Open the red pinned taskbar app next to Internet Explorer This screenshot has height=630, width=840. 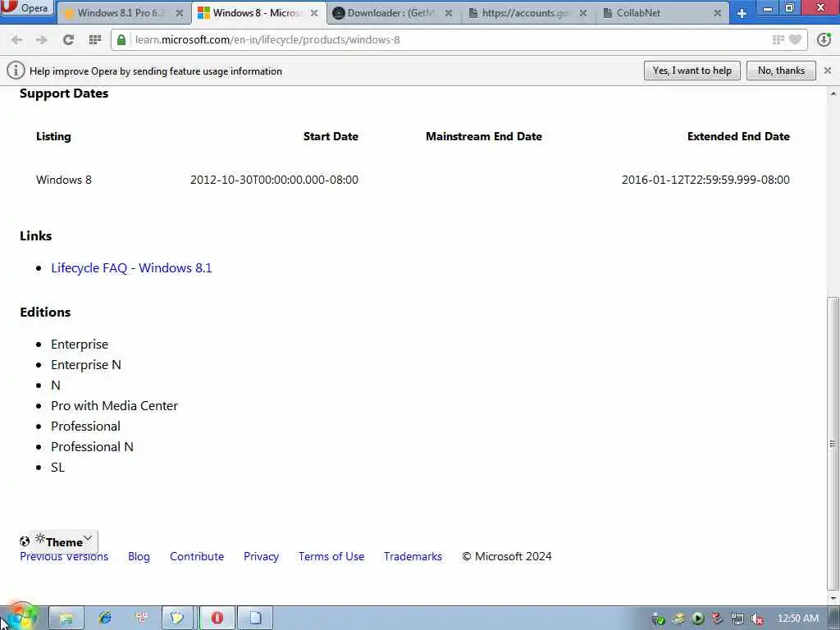(x=142, y=619)
